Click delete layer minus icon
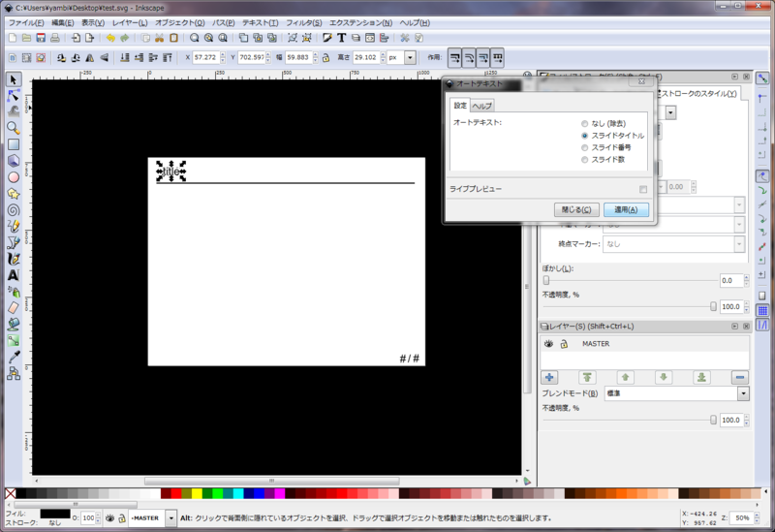This screenshot has width=775, height=532. coord(739,377)
